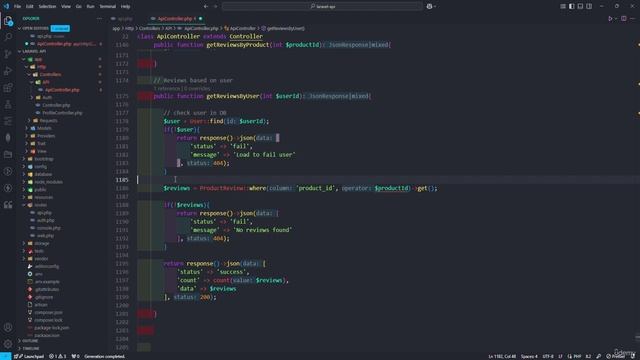640x360 pixels.
Task: Open the Run and Debug view
Action: pyautogui.click(x=8, y=71)
